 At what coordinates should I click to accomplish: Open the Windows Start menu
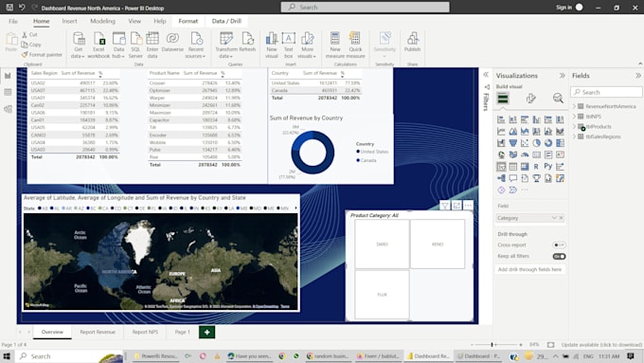(x=7, y=356)
